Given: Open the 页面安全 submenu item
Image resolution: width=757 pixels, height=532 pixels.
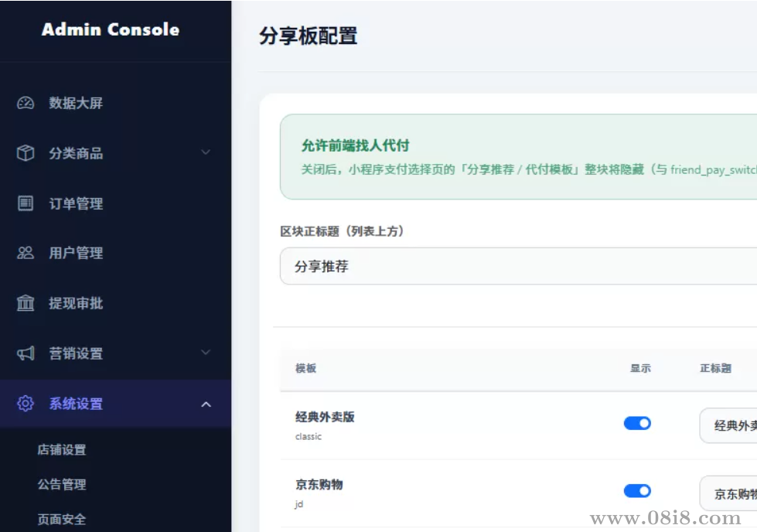Looking at the screenshot, I should pyautogui.click(x=62, y=520).
